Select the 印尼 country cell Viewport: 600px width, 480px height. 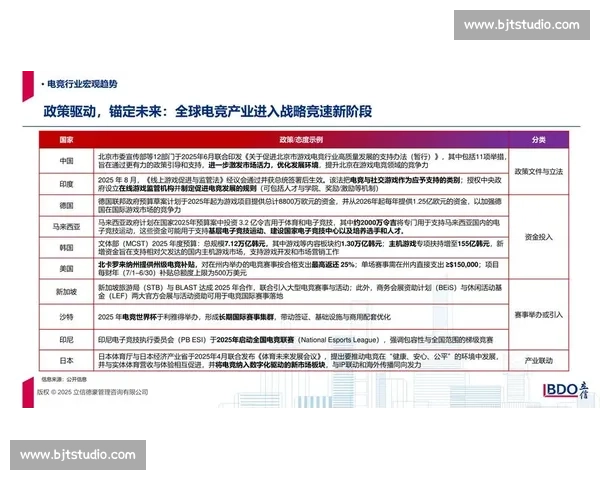(x=66, y=340)
